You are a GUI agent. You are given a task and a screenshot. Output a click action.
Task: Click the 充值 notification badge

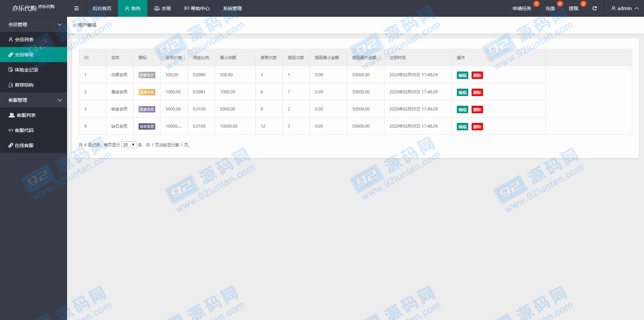[x=560, y=4]
